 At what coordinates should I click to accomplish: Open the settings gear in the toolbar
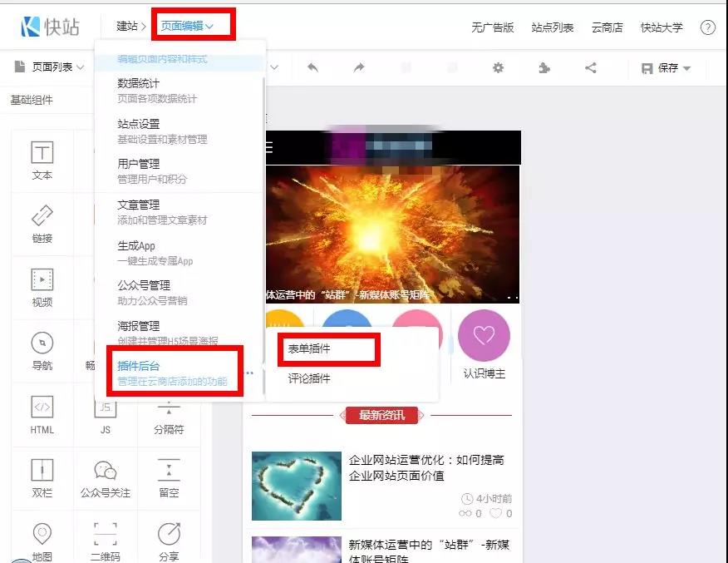[x=497, y=67]
